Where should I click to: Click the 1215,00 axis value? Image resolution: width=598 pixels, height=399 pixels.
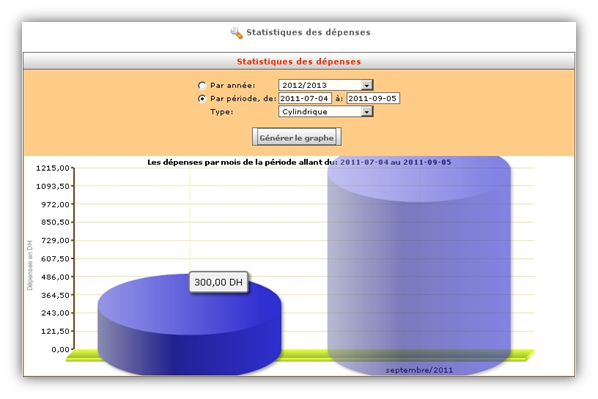pyautogui.click(x=53, y=168)
